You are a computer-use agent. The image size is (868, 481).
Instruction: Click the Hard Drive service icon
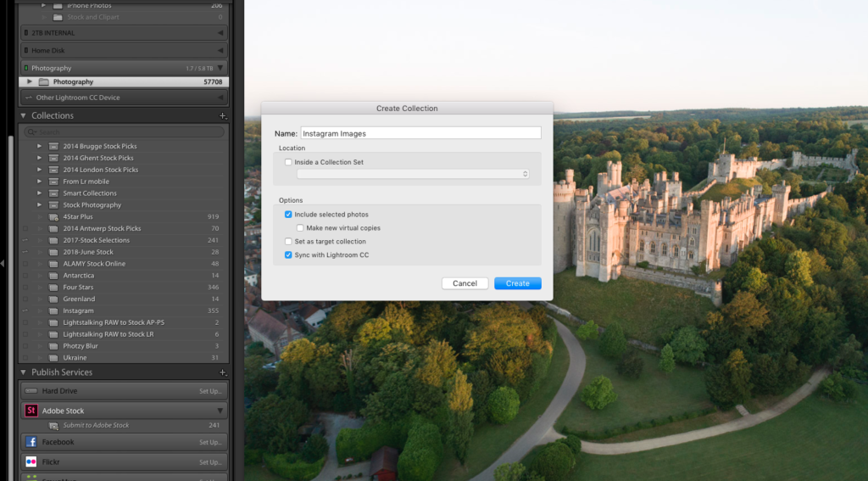[31, 391]
